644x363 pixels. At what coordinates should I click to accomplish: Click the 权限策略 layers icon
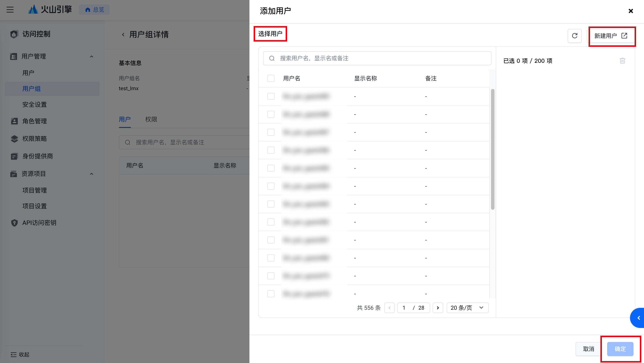click(x=14, y=139)
